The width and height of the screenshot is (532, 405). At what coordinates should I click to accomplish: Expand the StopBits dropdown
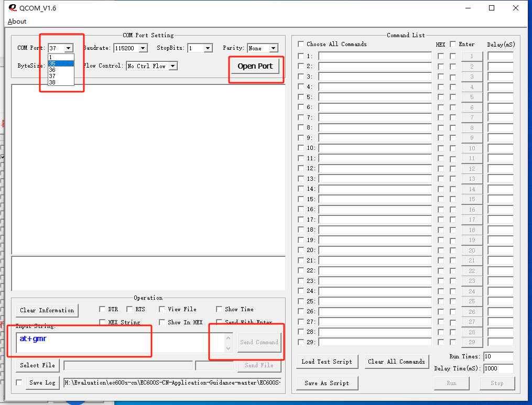tap(208, 48)
